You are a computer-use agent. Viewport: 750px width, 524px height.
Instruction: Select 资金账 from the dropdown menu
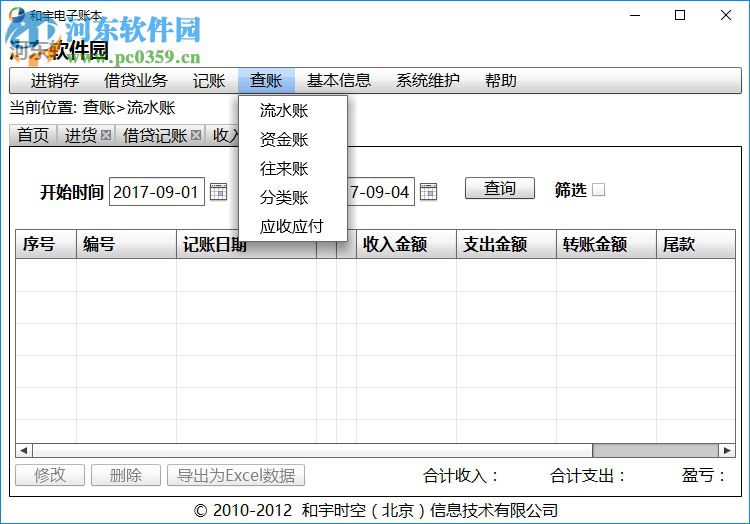(x=293, y=140)
